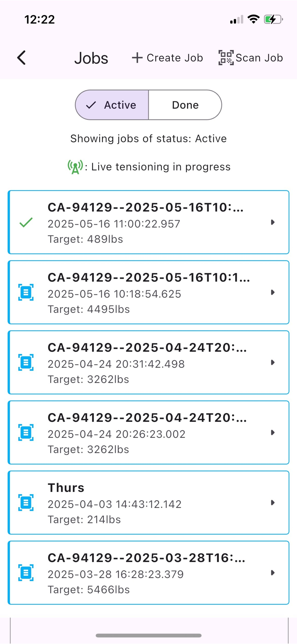
Task: Open job dated 2025-05-16 10:18:54.625
Action: click(x=148, y=292)
